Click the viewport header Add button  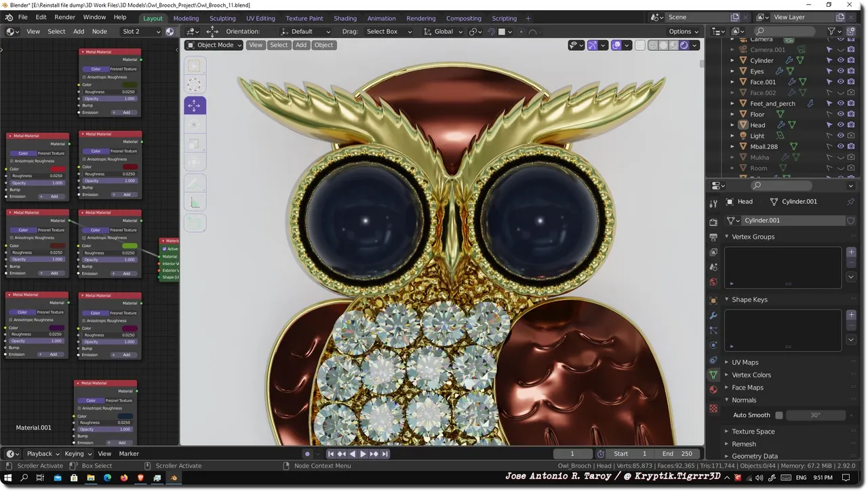(x=301, y=45)
